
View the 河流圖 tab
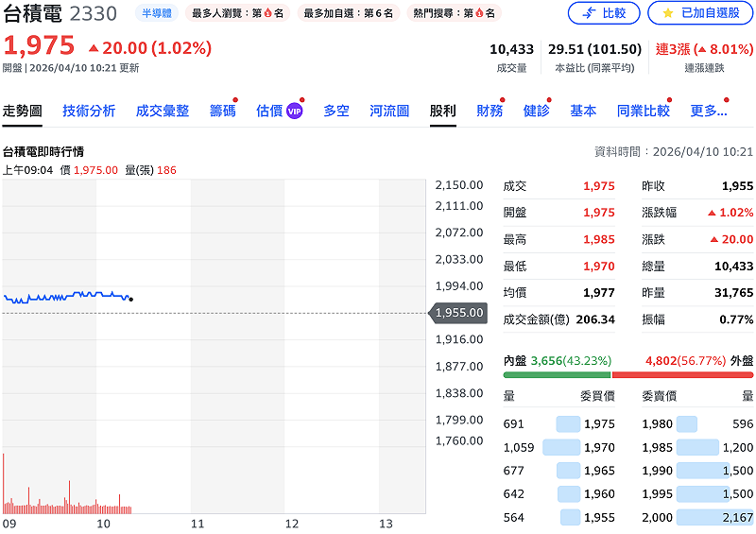pos(389,111)
